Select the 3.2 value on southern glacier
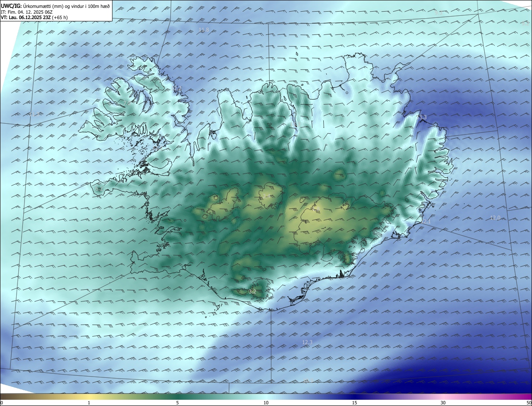 tap(252, 292)
